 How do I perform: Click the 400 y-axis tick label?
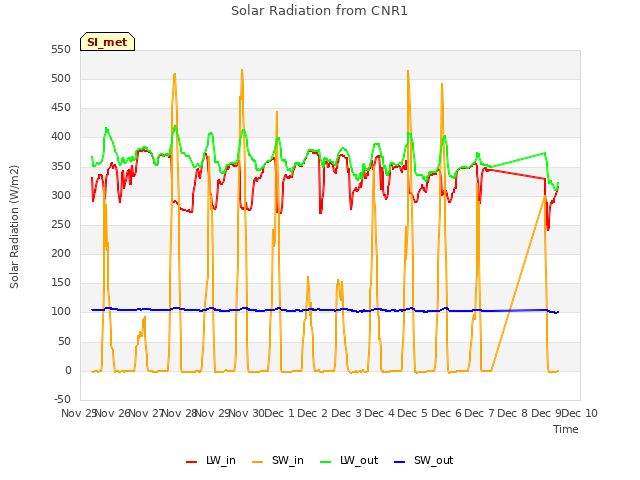61,137
